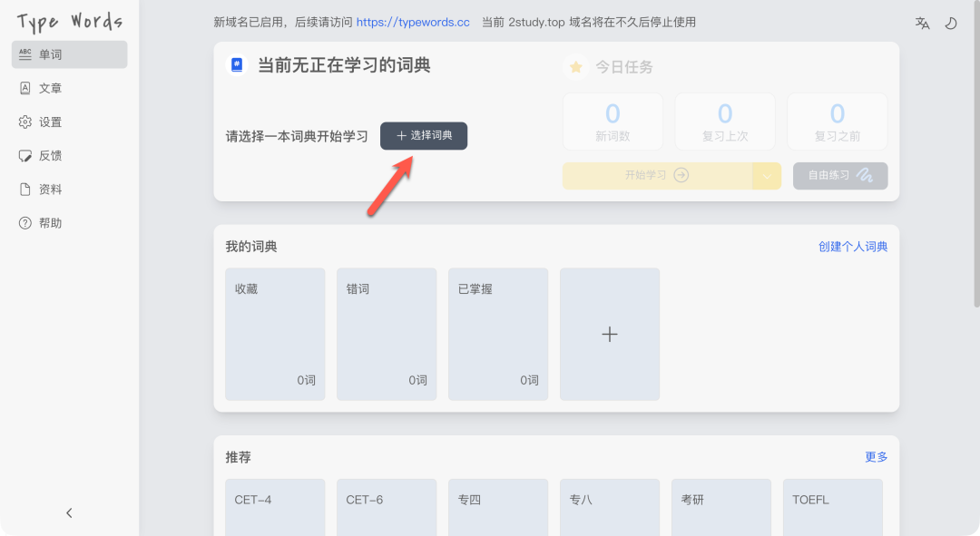Click the 当前无正在学习的词典 title
Screen dimensions: 980x536
pyautogui.click(x=345, y=65)
